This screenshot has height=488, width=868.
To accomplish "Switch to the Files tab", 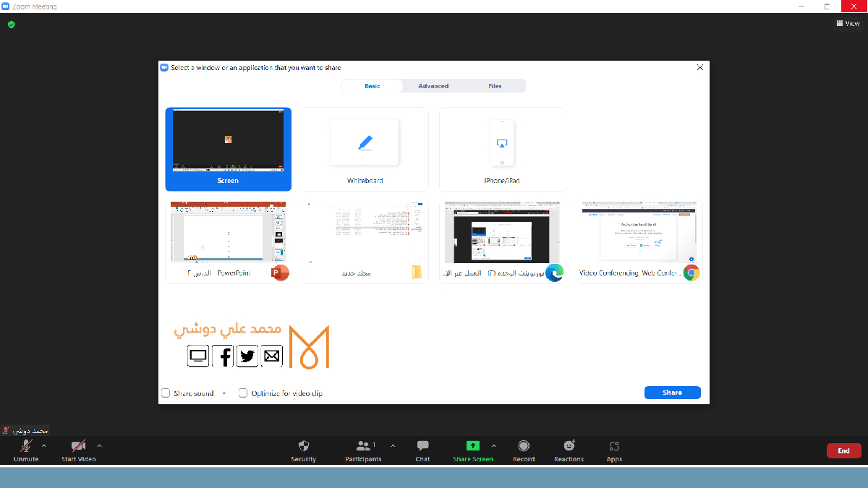I will point(495,86).
